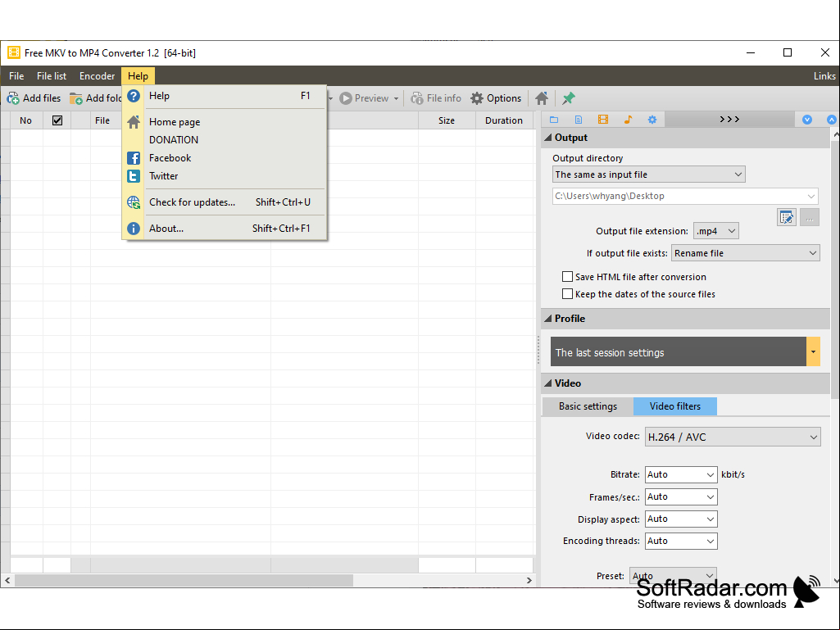Viewport: 840px width, 630px height.
Task: Open Display aspect dropdown
Action: (681, 519)
